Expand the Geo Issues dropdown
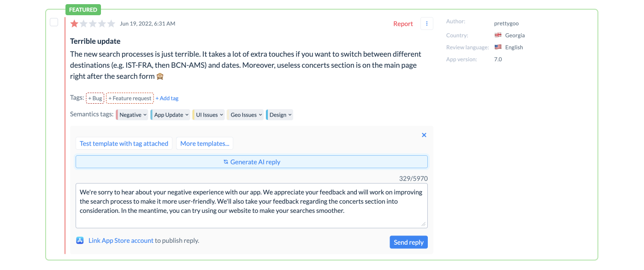Viewport: 644px width, 270px height. (245, 114)
